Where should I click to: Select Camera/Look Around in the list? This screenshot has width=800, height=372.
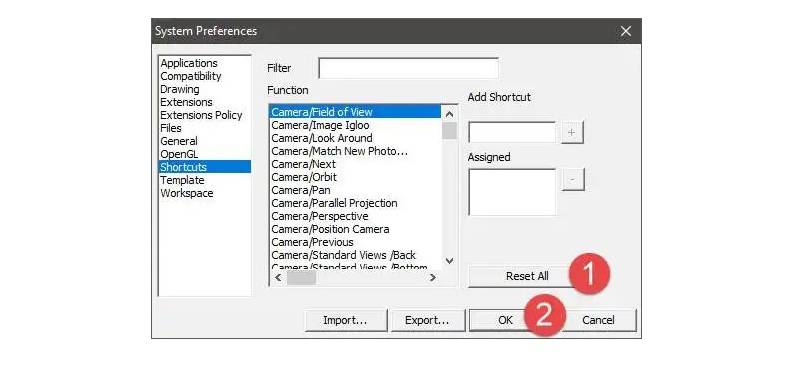[355, 138]
